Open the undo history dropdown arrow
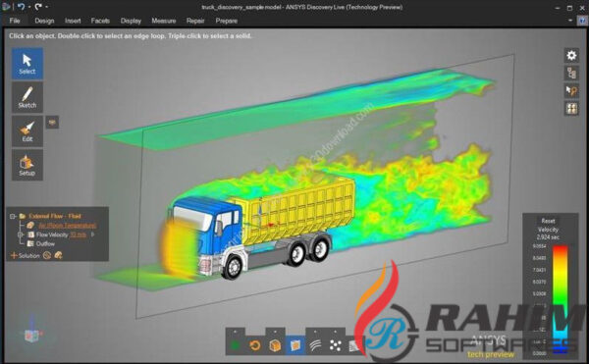 pyautogui.click(x=29, y=7)
